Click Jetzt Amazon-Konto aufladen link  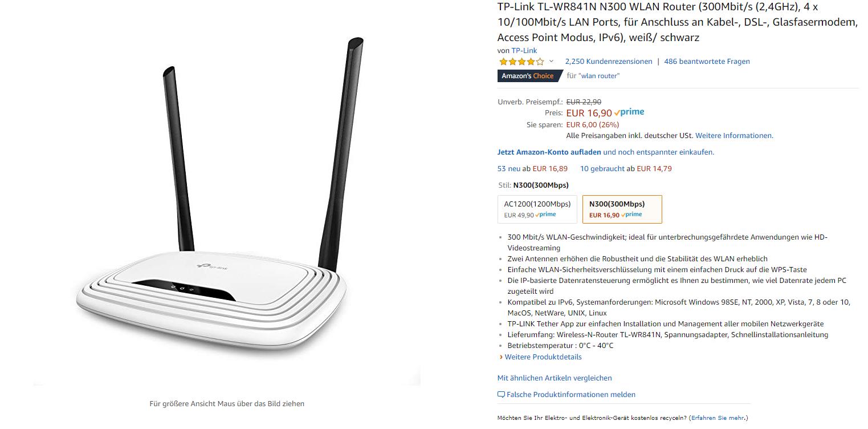pos(549,152)
